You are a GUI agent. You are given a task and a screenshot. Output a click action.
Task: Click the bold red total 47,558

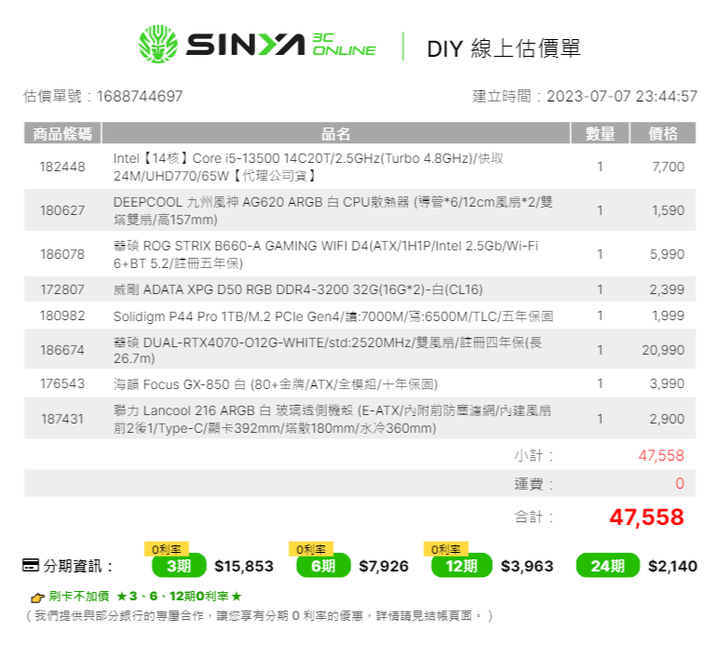click(x=647, y=517)
